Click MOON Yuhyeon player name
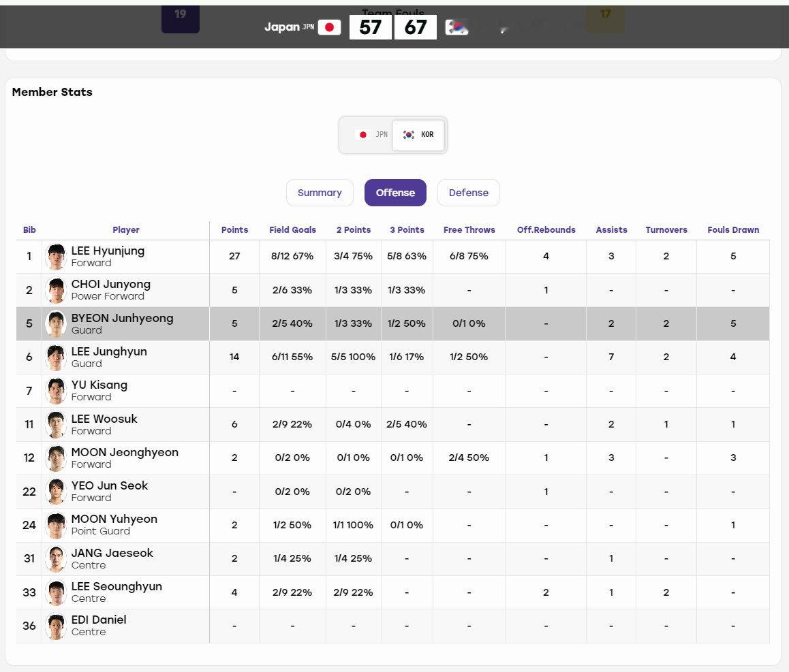This screenshot has height=672, width=789. (114, 519)
